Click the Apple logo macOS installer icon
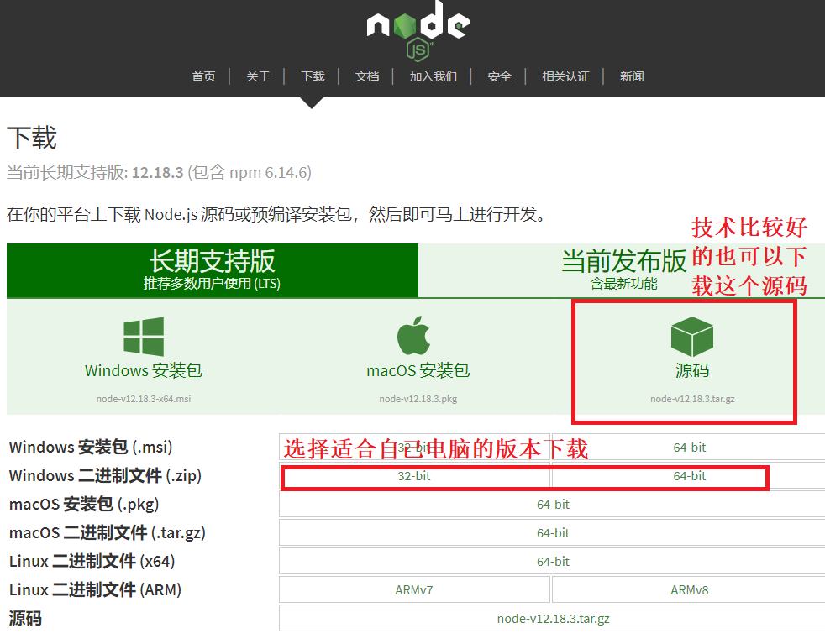This screenshot has width=825, height=644. 413,335
